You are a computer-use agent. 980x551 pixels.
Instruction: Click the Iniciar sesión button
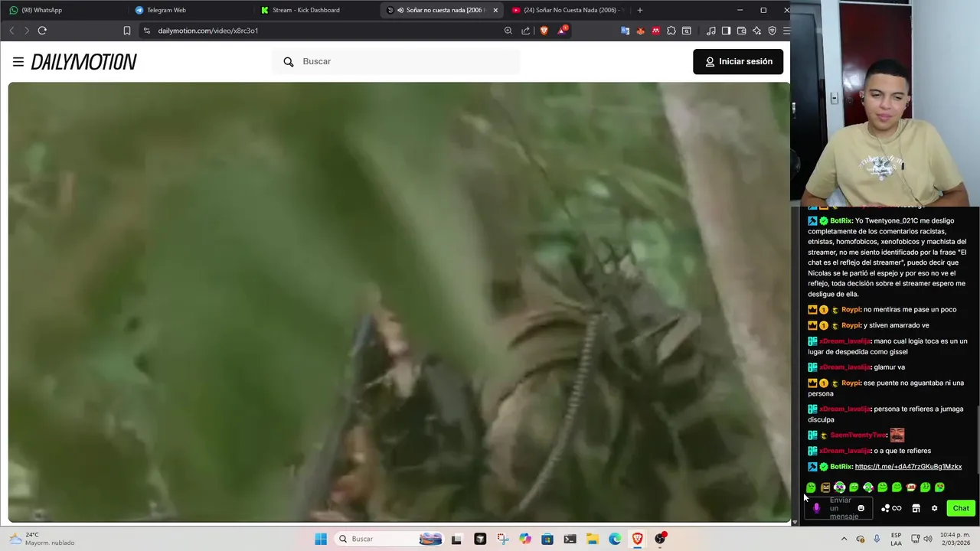pyautogui.click(x=738, y=61)
